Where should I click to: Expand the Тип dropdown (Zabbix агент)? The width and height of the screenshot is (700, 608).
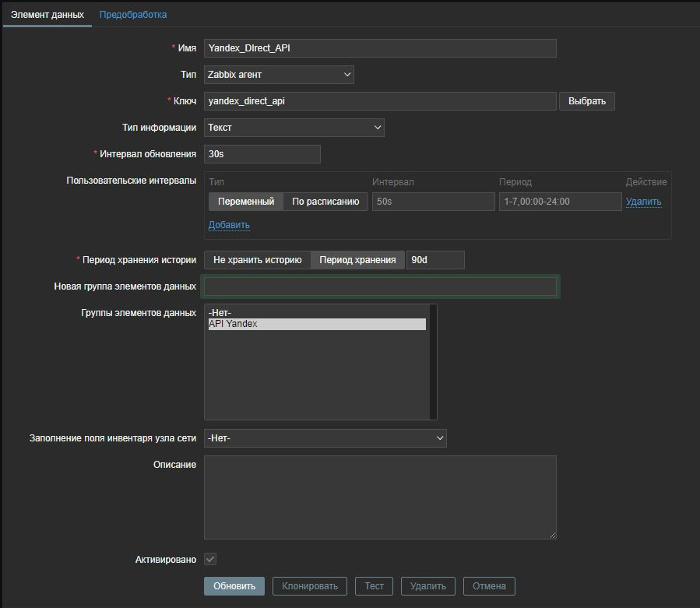(x=279, y=75)
